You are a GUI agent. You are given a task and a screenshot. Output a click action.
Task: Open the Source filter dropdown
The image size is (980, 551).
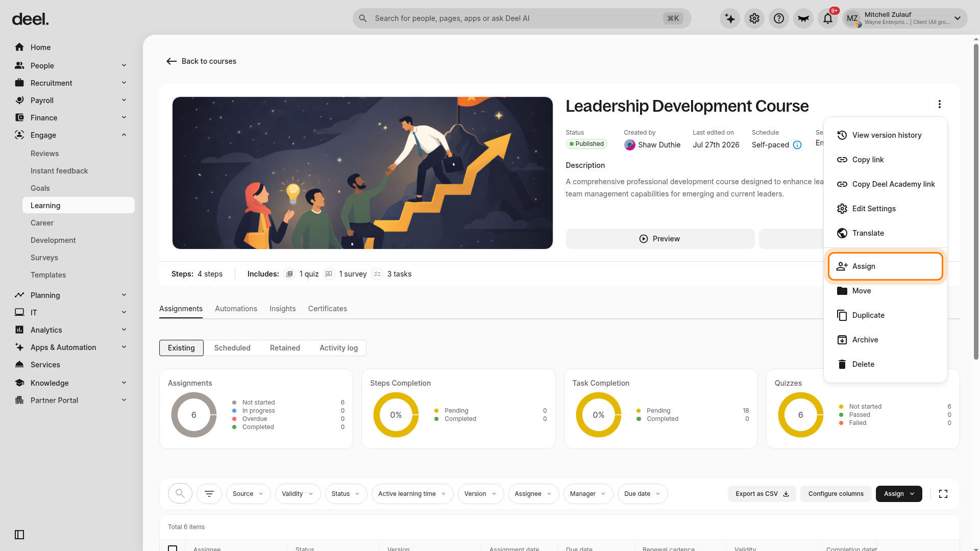[x=248, y=494]
